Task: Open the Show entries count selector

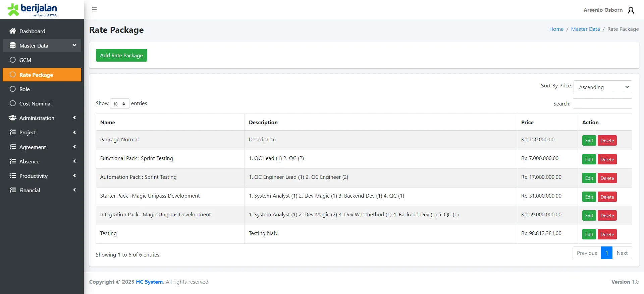Action: click(x=119, y=104)
